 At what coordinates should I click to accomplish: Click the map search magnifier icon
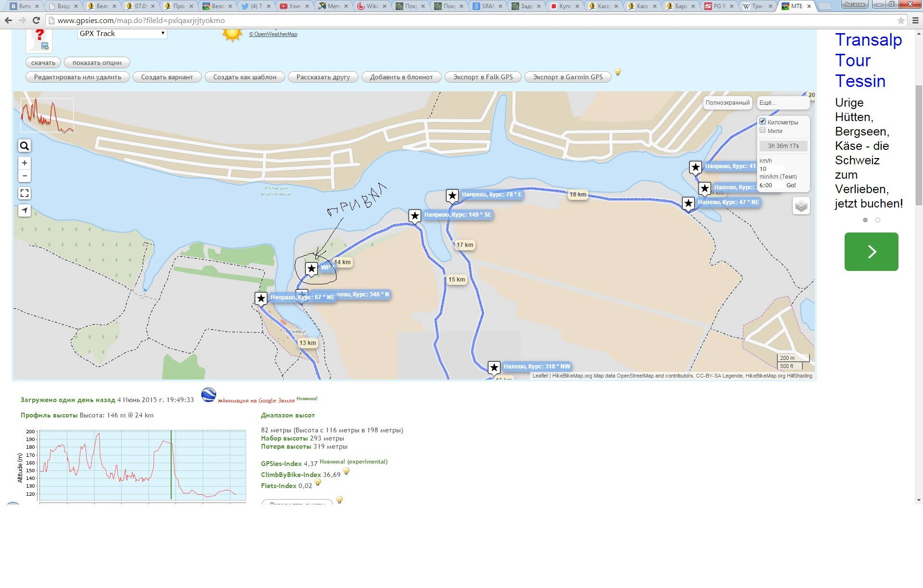25,146
